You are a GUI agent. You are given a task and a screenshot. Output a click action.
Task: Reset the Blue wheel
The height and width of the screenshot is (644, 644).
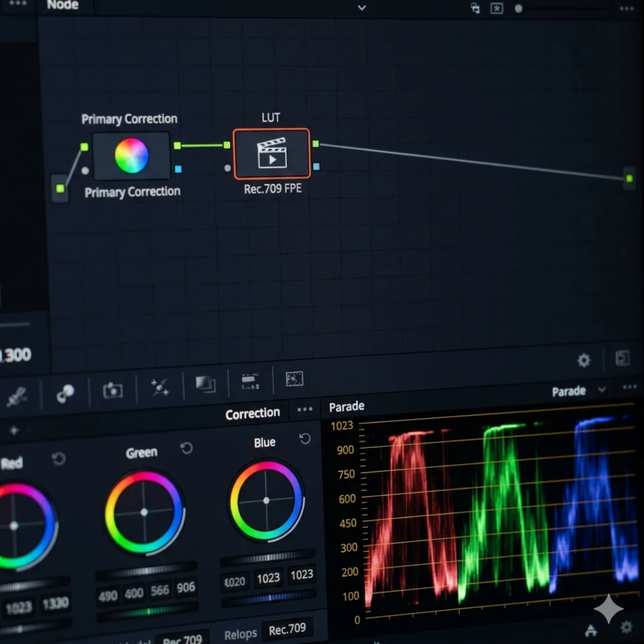305,439
